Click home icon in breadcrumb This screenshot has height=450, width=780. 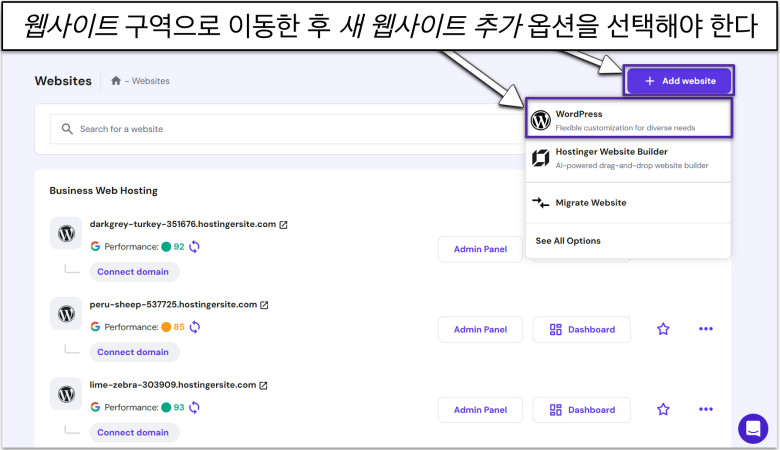pyautogui.click(x=117, y=81)
